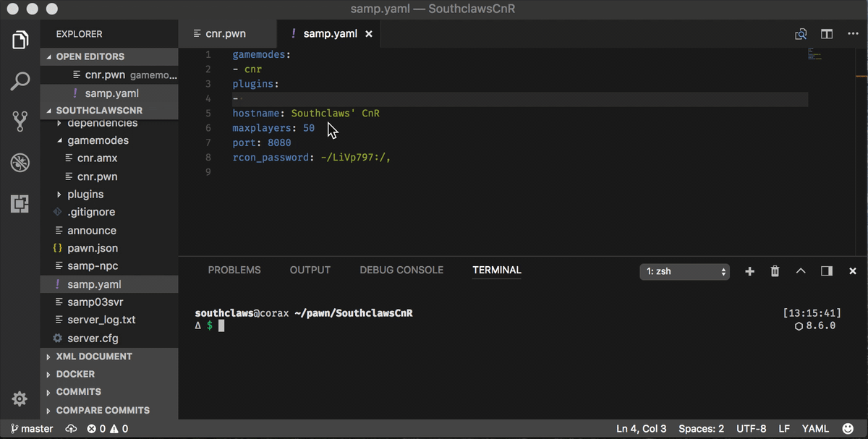Click the feedback smiley icon

point(848,429)
